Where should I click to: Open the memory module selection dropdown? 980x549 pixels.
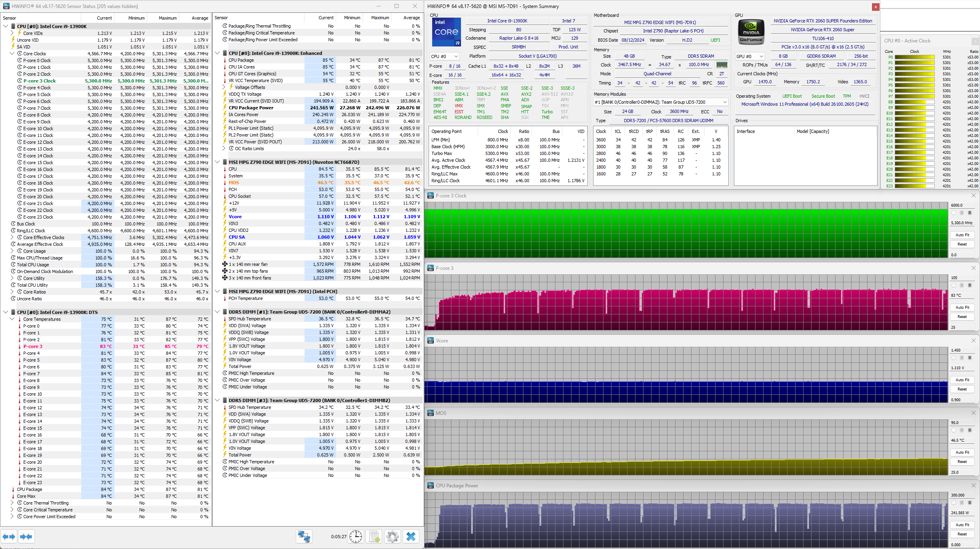(x=660, y=102)
